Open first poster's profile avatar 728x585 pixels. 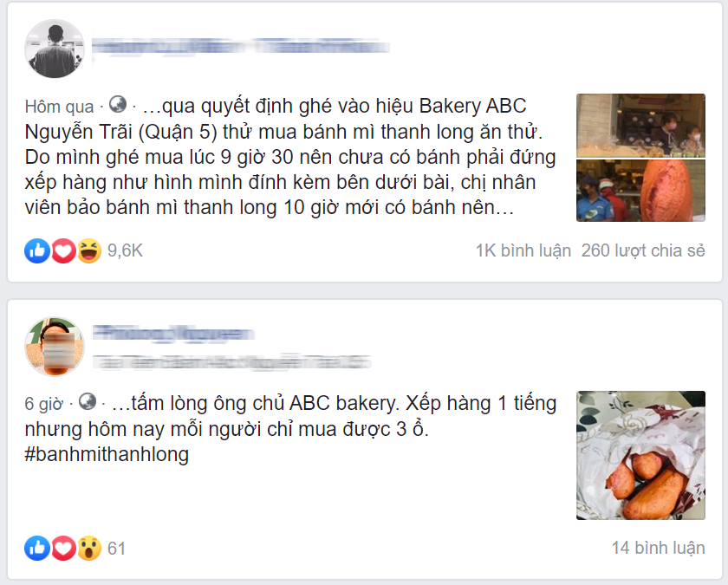[x=55, y=49]
